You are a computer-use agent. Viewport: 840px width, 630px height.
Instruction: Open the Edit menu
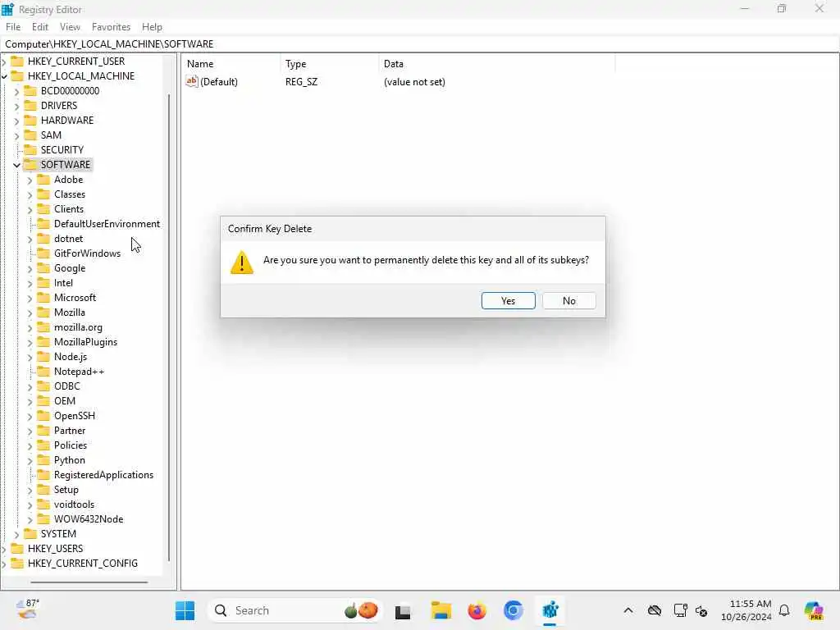click(x=40, y=27)
